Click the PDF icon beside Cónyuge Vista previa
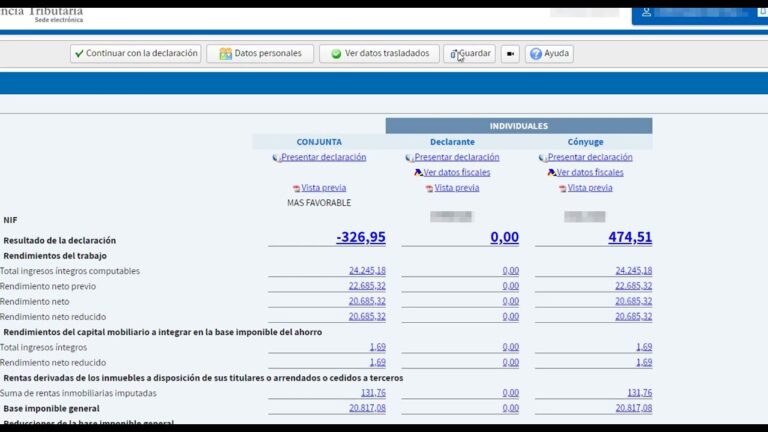The width and height of the screenshot is (768, 432). coord(562,189)
